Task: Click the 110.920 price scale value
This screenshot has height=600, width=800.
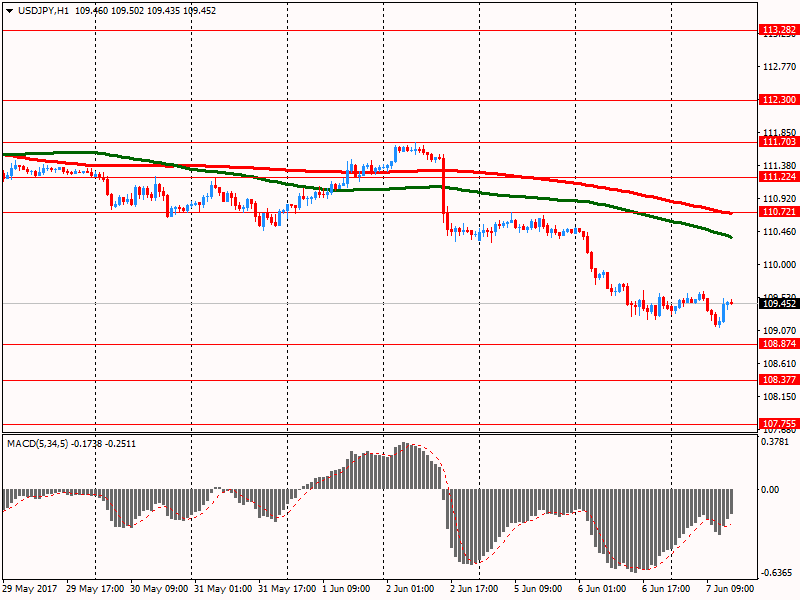Action: 779,199
